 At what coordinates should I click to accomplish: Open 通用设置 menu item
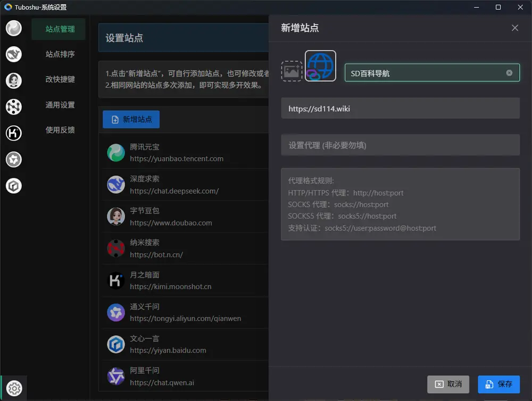click(60, 105)
